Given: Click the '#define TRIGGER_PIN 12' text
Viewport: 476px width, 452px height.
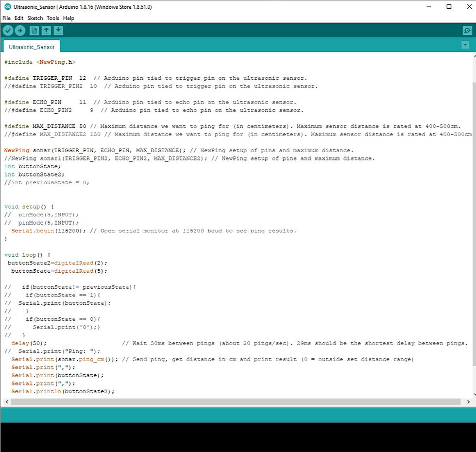Looking at the screenshot, I should click(x=45, y=78).
